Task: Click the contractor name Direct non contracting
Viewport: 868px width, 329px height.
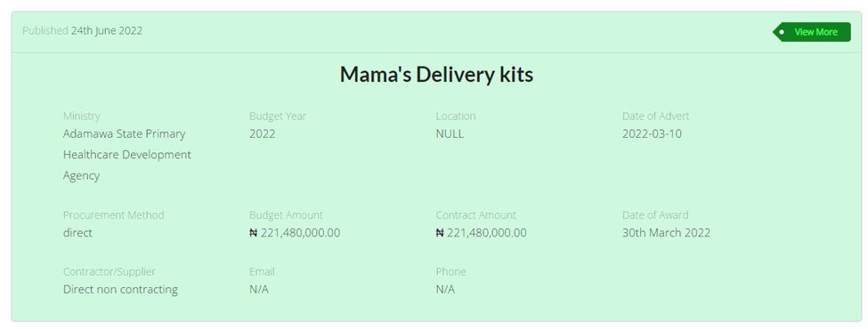Action: click(120, 289)
